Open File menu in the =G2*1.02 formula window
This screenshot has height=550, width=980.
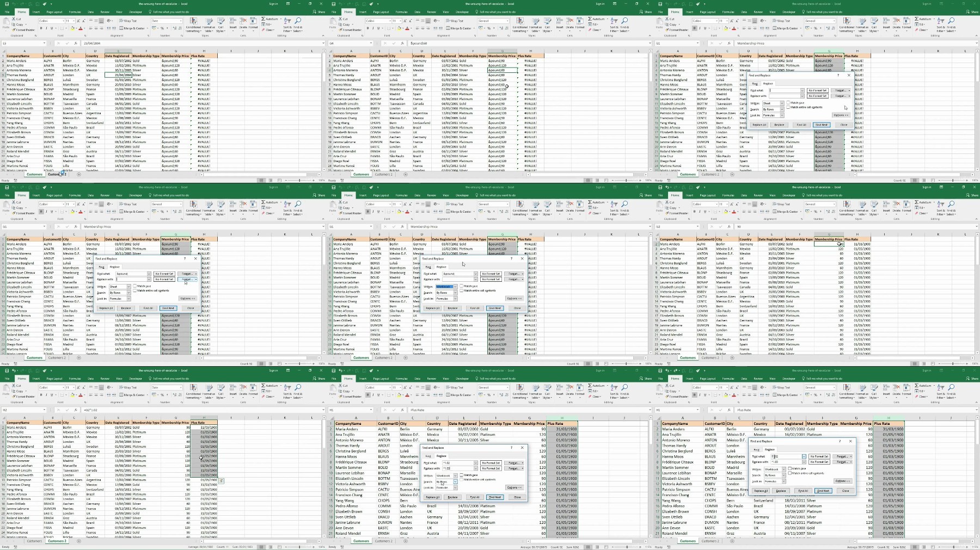coord(7,378)
